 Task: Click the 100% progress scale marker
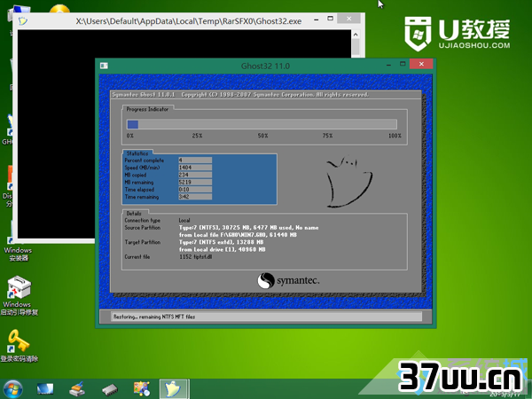click(395, 136)
